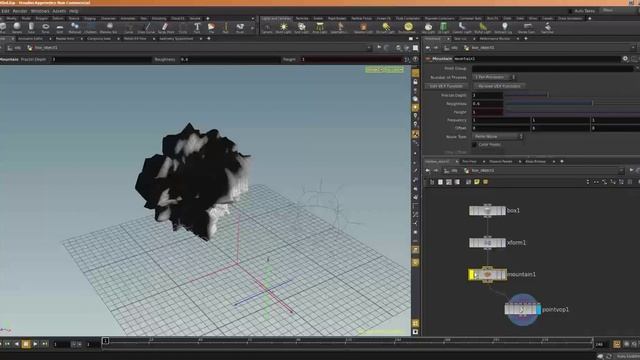Select the Torus shelf tool
The width and height of the screenshot is (640, 360).
pyautogui.click(x=45, y=27)
